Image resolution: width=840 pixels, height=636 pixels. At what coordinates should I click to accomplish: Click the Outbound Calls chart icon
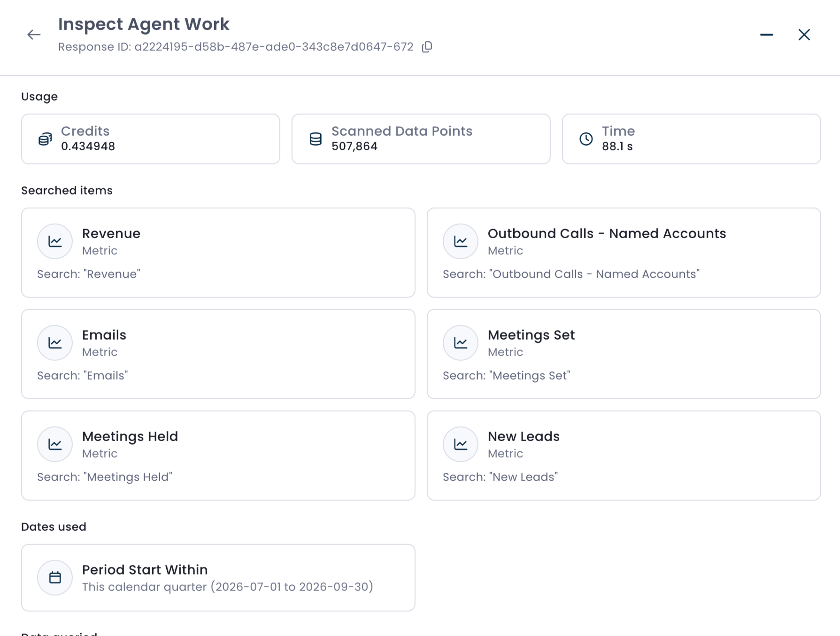click(461, 241)
